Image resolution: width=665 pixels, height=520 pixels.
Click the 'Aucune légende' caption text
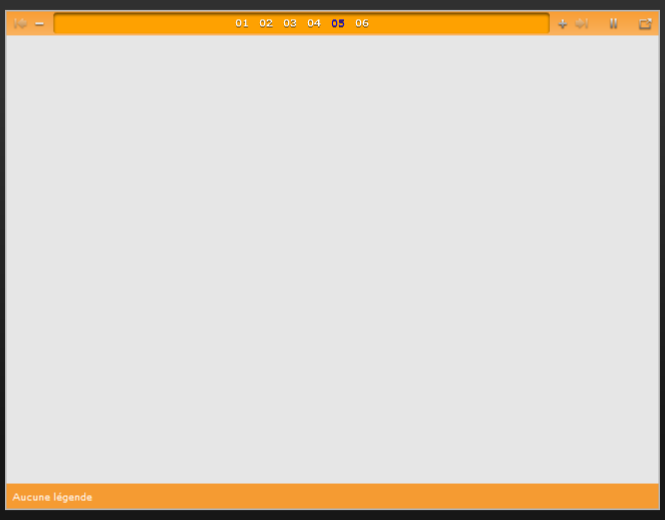pos(52,497)
